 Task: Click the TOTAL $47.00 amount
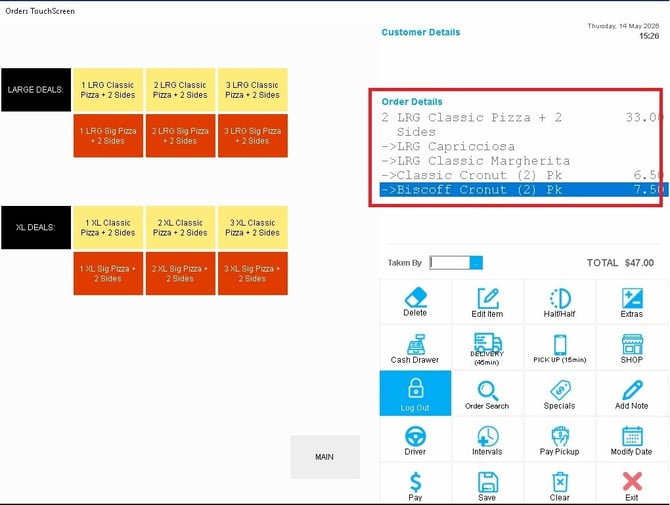(x=620, y=263)
